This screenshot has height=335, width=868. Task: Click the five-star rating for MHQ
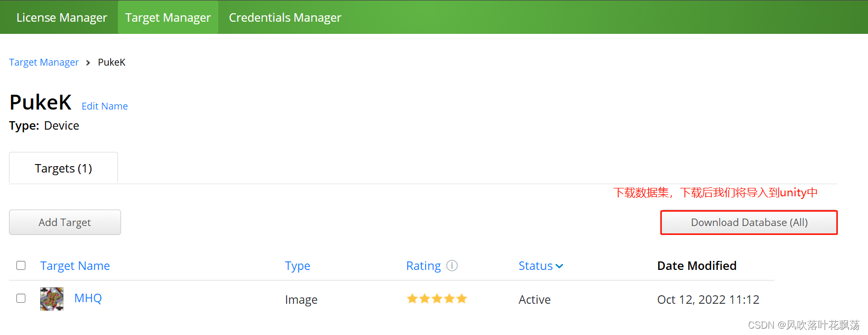(437, 299)
